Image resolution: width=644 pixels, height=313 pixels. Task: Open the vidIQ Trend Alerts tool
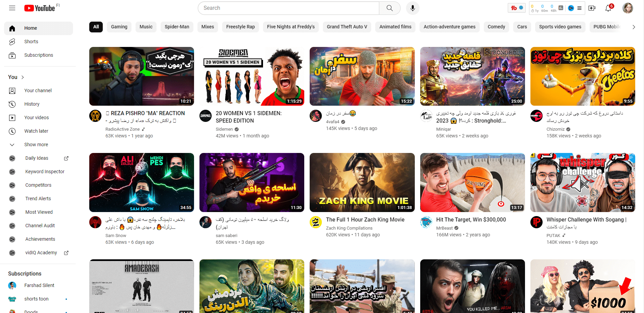pos(38,199)
